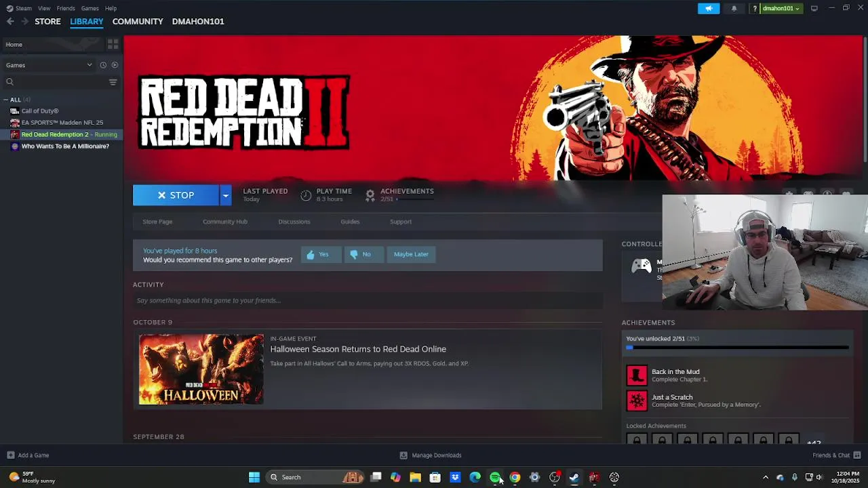
Task: Open Dropbox from the taskbar
Action: 455,477
